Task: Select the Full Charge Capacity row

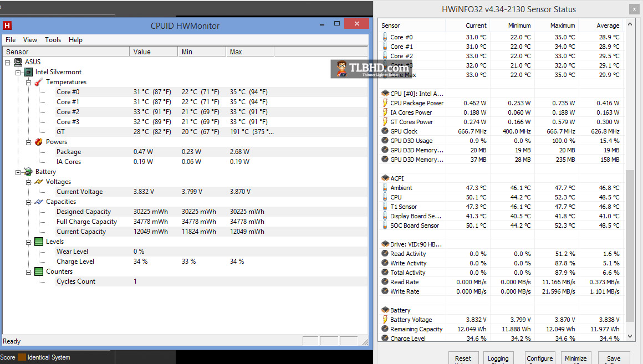Action: [x=212, y=222]
